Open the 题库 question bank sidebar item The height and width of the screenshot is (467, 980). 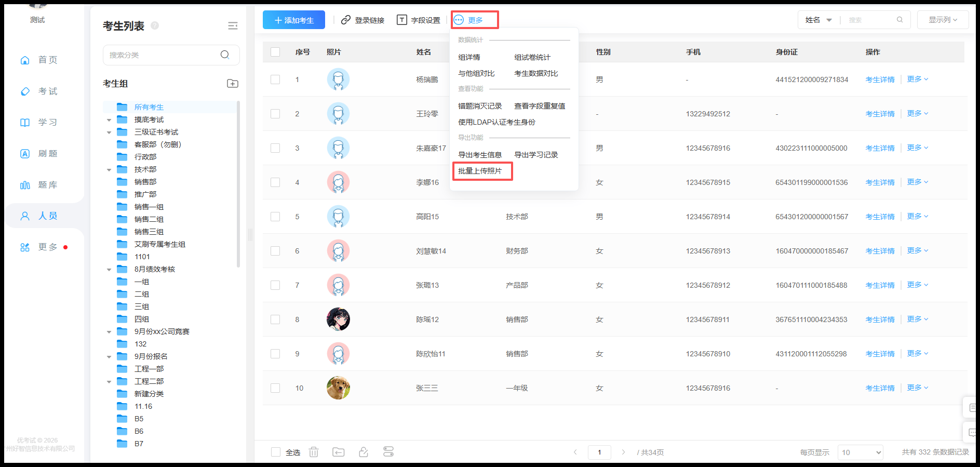point(39,185)
